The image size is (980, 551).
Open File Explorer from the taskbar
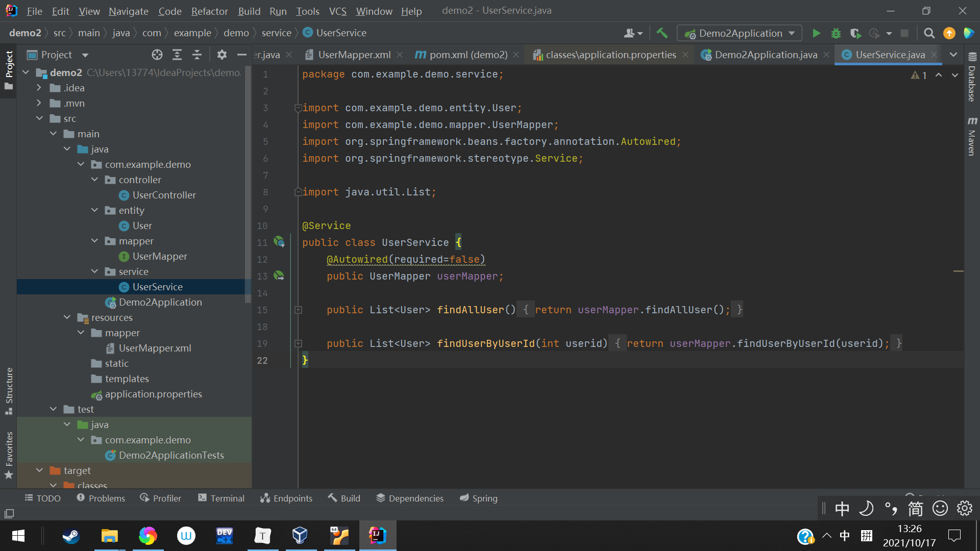tap(109, 536)
